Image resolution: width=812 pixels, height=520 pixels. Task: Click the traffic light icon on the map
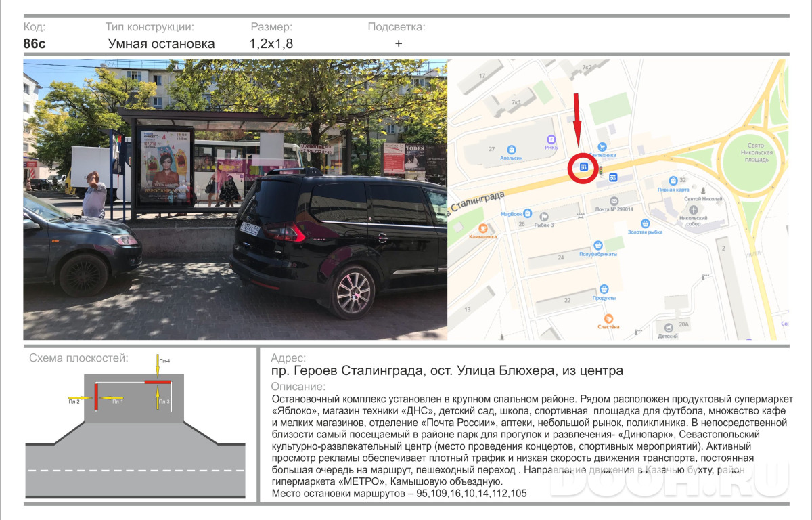[x=600, y=170]
